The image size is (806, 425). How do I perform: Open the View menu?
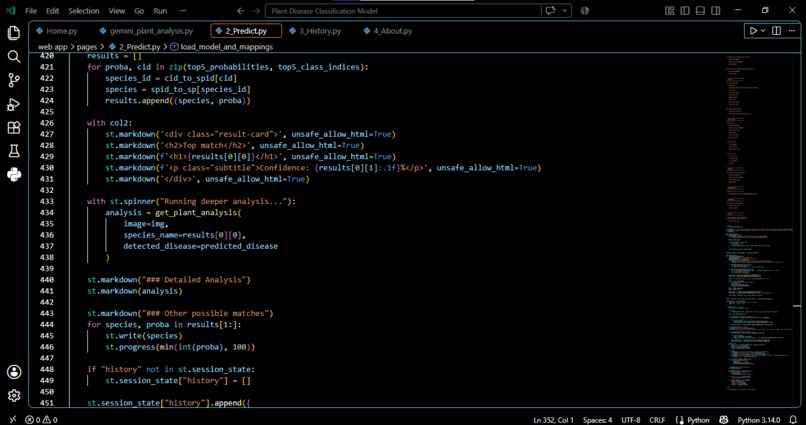117,11
